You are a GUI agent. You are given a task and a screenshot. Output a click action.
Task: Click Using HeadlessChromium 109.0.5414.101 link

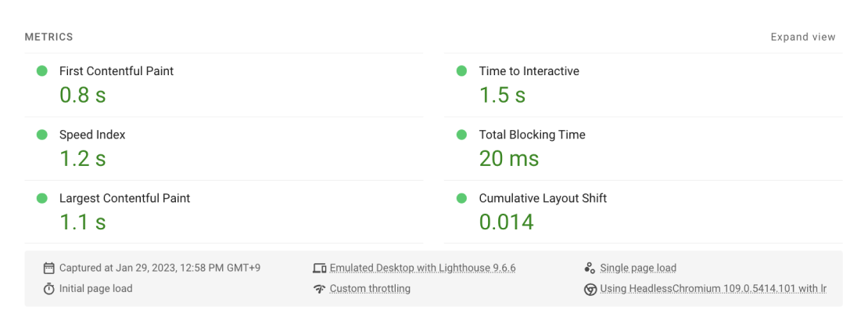point(713,289)
